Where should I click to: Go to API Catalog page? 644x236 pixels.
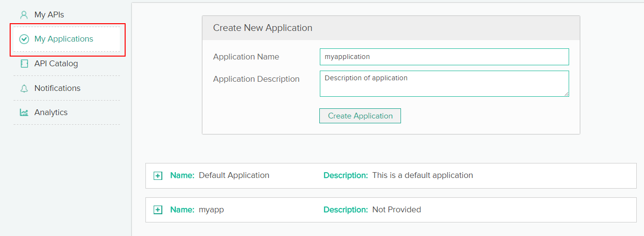56,64
